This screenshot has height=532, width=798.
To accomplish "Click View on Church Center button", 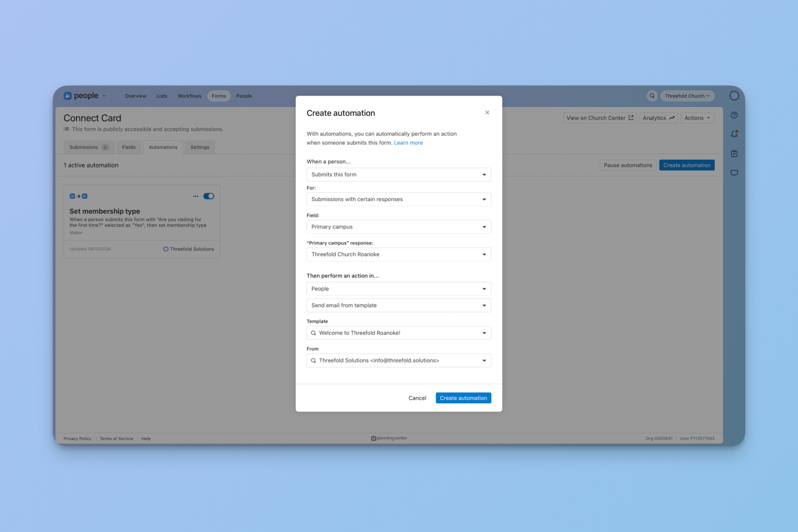I will pos(600,118).
